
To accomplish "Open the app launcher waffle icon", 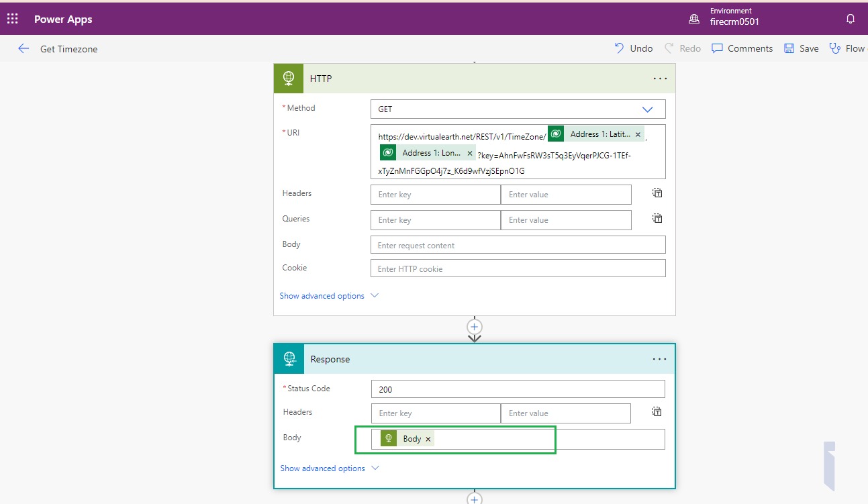I will pos(13,19).
